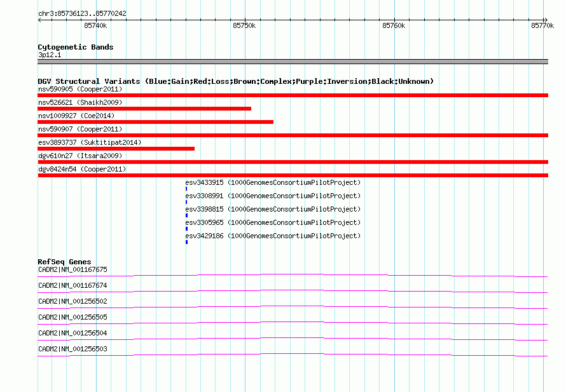Select the nsv590907 (Cooper2011) variant bar

pyautogui.click(x=293, y=135)
